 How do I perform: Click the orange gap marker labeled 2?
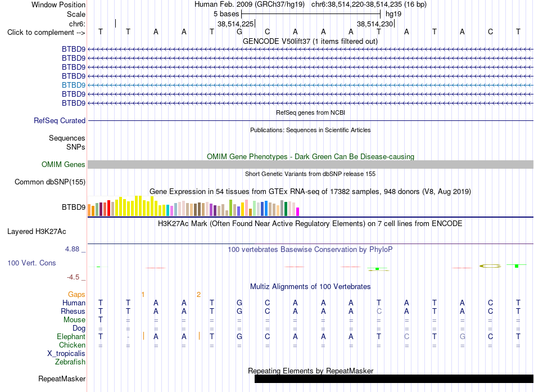pyautogui.click(x=198, y=295)
